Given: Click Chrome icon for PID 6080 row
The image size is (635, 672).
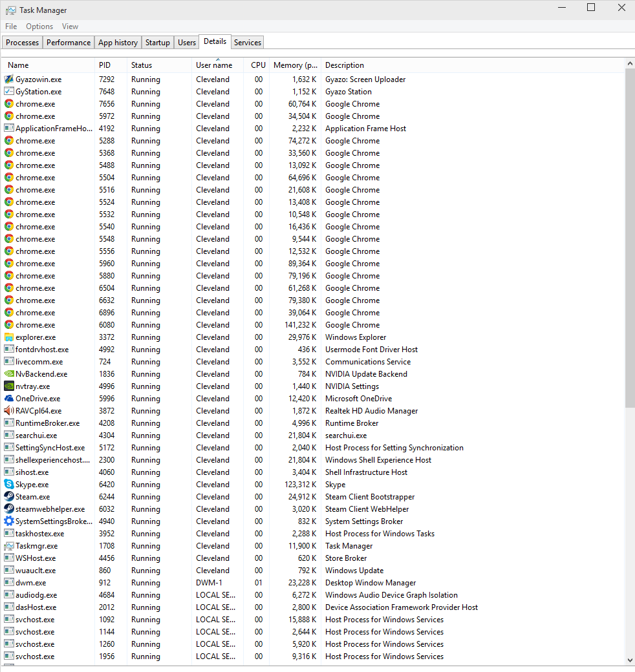Looking at the screenshot, I should (x=9, y=325).
